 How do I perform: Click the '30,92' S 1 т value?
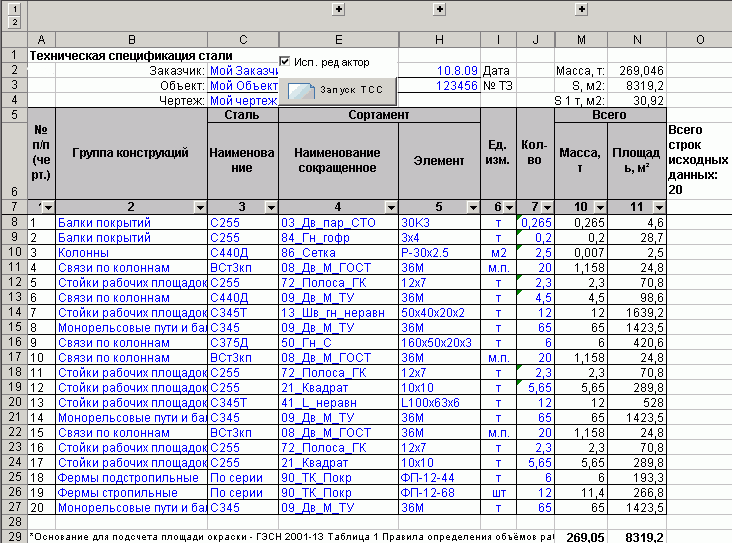[x=637, y=100]
